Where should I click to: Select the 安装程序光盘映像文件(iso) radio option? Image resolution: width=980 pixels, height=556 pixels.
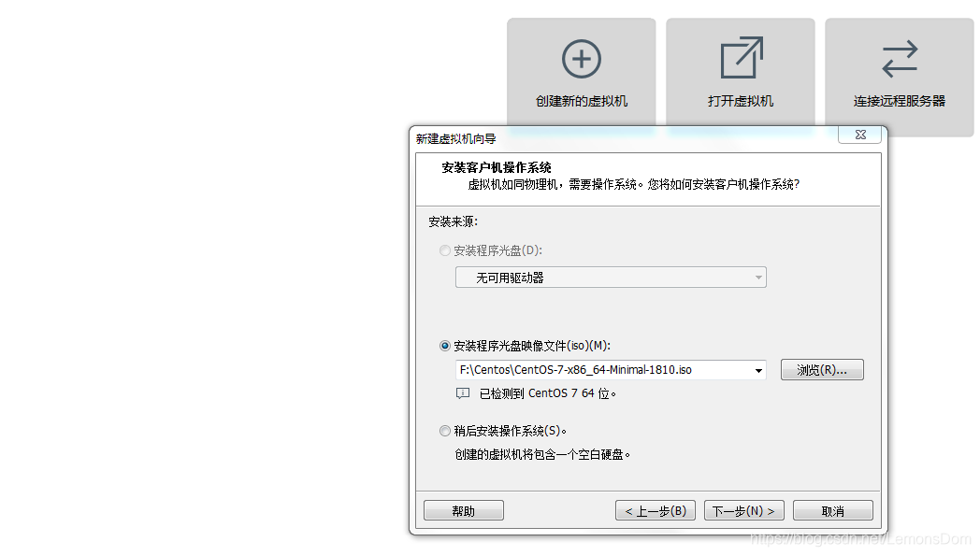click(x=445, y=346)
